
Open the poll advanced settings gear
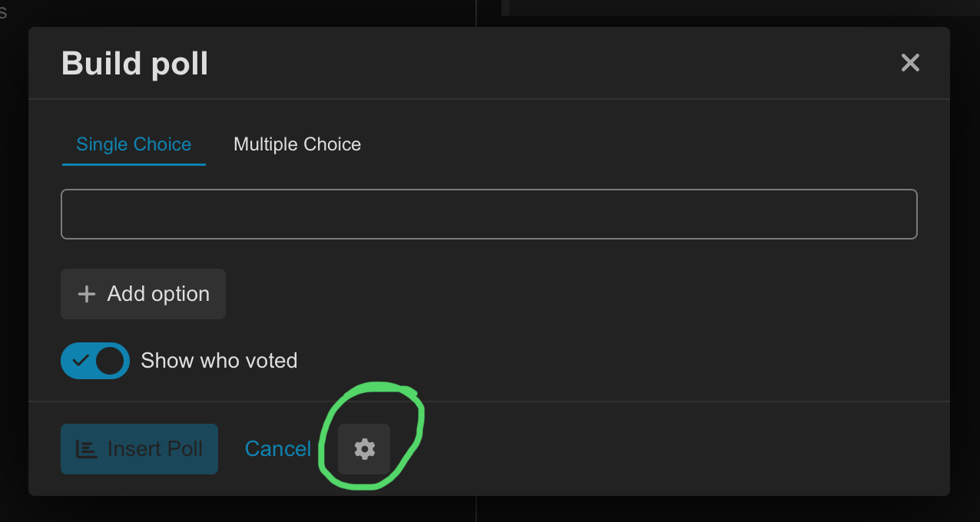pos(364,449)
